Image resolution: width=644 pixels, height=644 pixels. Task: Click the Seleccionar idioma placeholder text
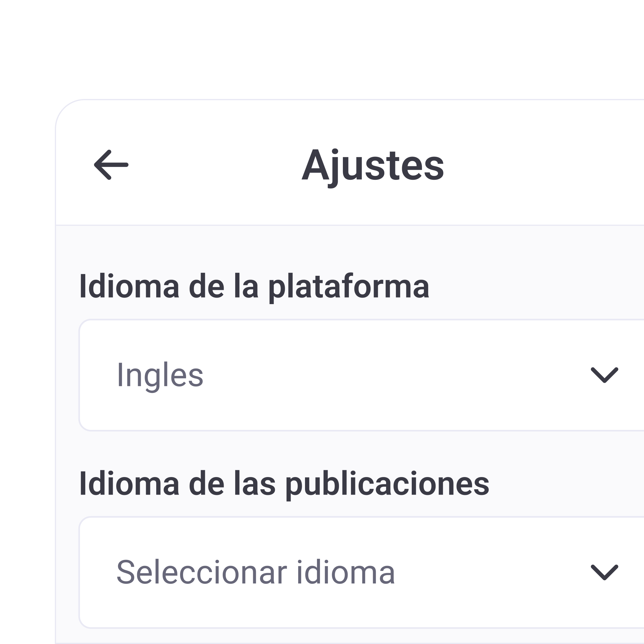click(256, 572)
